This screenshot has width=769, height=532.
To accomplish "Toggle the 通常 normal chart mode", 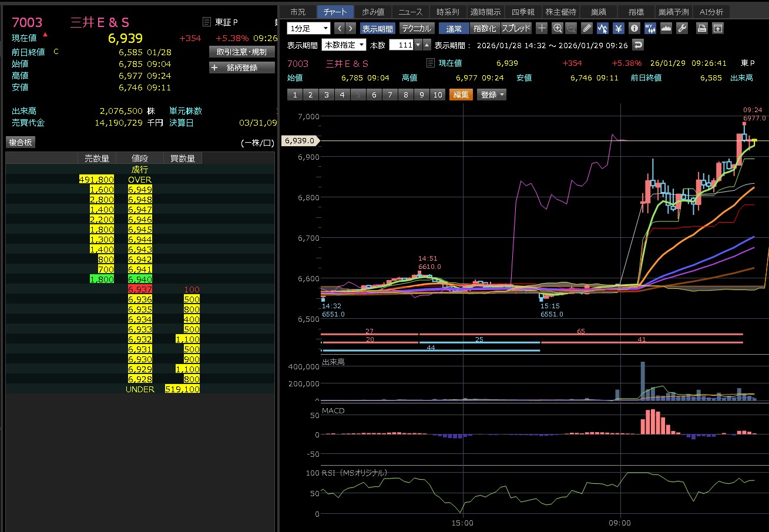I will pos(454,28).
